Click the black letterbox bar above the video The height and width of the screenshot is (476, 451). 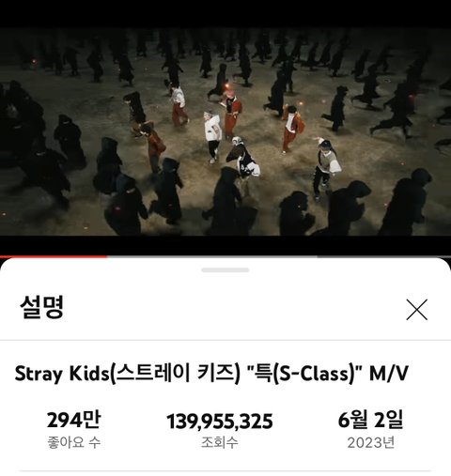pos(225,14)
